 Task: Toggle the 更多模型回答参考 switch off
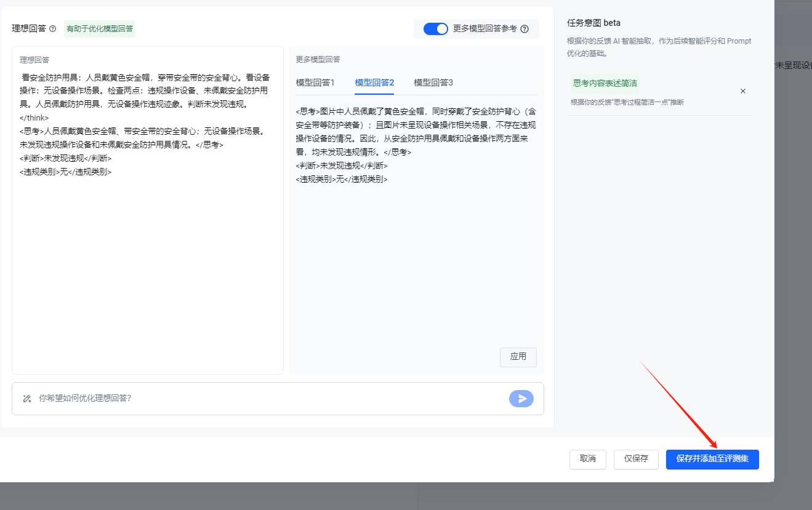[x=436, y=29]
